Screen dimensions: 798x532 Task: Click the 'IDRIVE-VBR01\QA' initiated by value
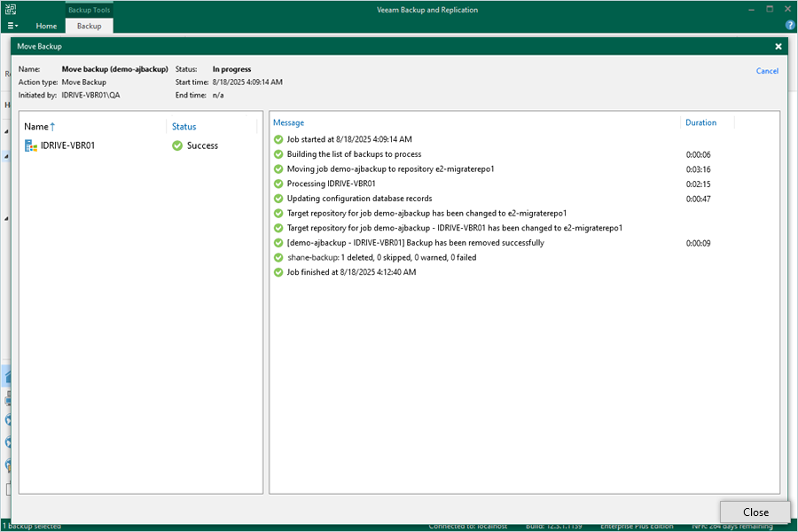[x=90, y=95]
